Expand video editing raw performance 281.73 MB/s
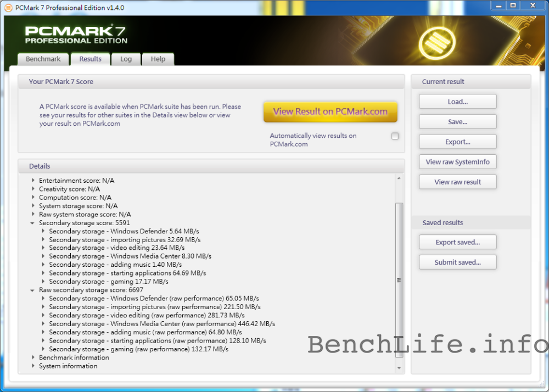This screenshot has width=549, height=392. point(43,315)
